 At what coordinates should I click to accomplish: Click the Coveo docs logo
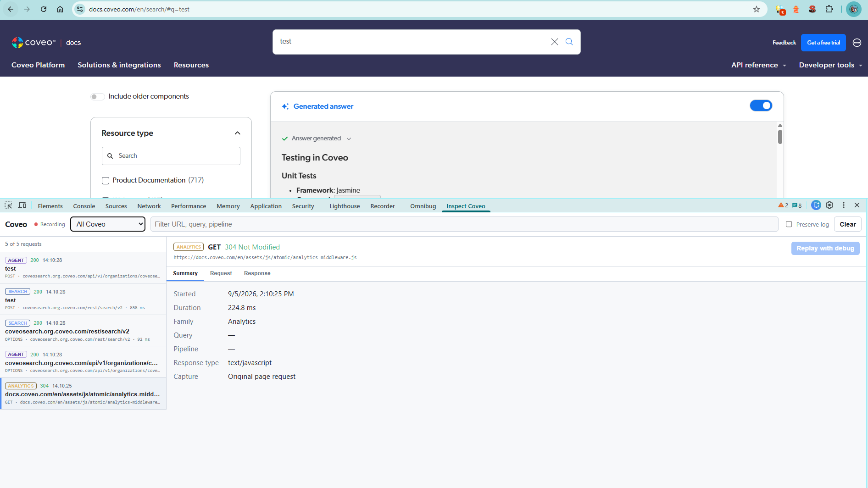(46, 43)
